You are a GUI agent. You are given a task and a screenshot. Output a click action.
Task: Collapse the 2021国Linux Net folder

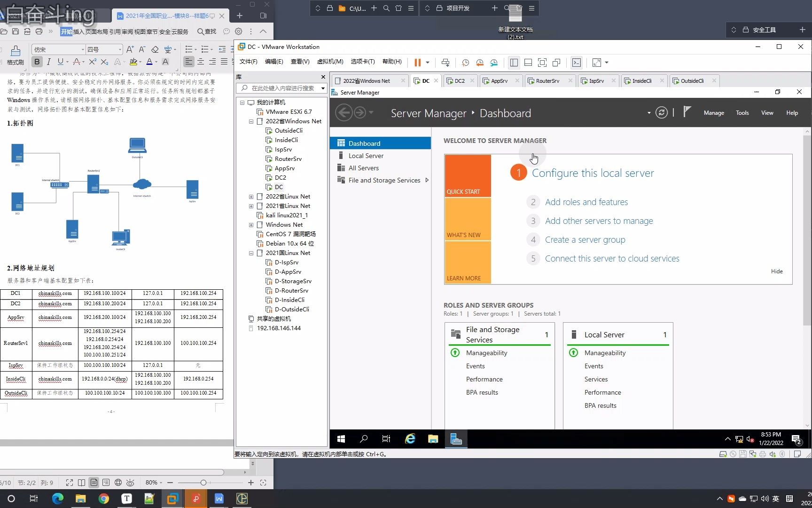(x=251, y=253)
